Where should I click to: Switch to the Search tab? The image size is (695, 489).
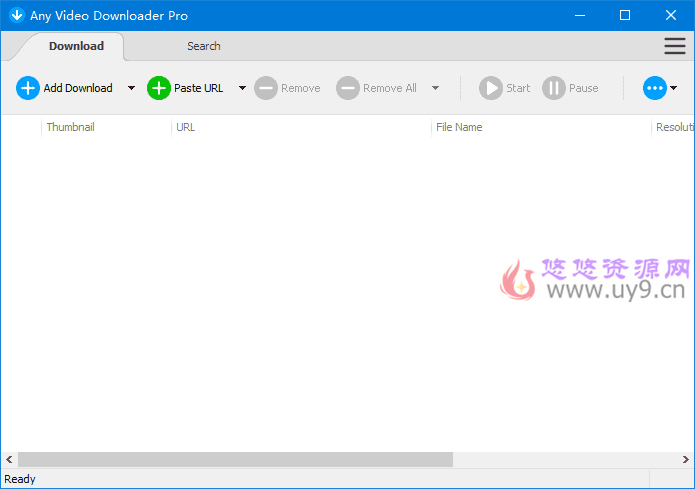click(204, 46)
